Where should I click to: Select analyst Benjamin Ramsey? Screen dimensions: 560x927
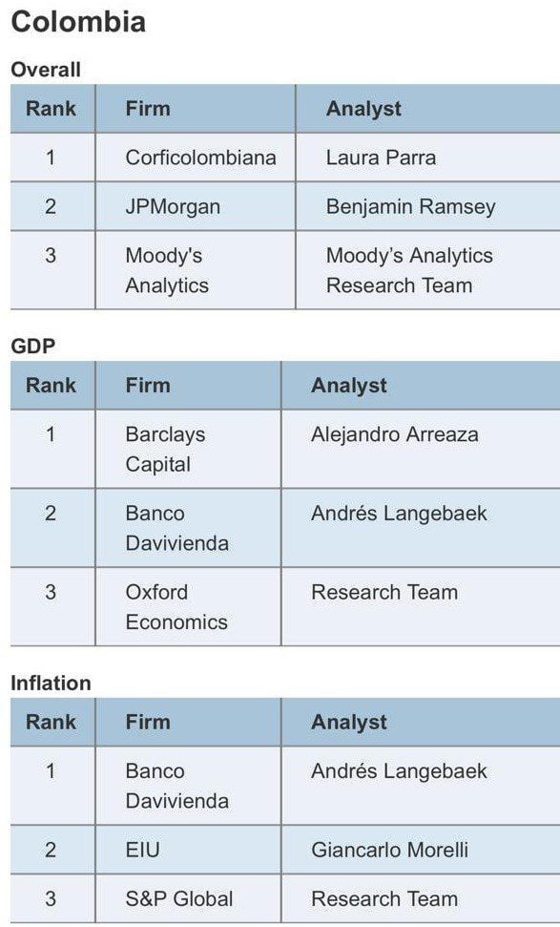(x=410, y=207)
